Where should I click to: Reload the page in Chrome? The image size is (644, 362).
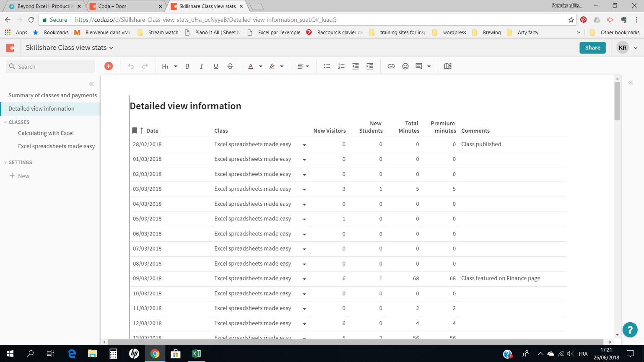[31, 20]
